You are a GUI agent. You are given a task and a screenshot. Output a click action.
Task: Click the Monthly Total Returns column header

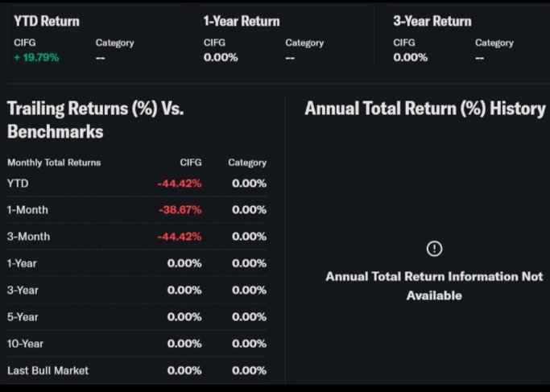(x=54, y=163)
